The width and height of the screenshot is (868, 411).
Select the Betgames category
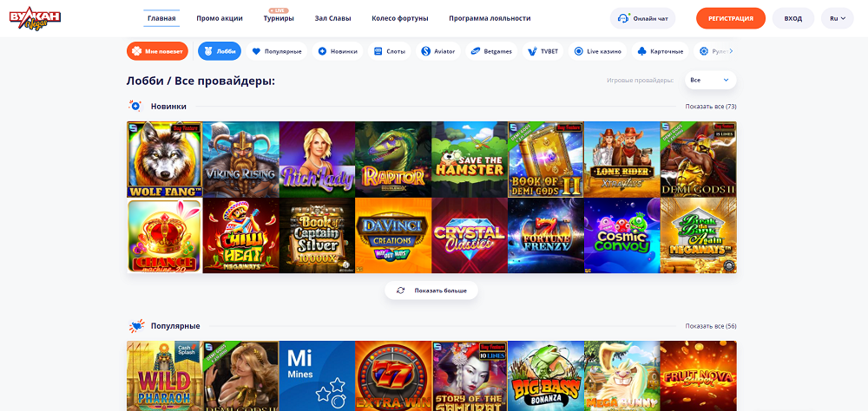(491, 51)
